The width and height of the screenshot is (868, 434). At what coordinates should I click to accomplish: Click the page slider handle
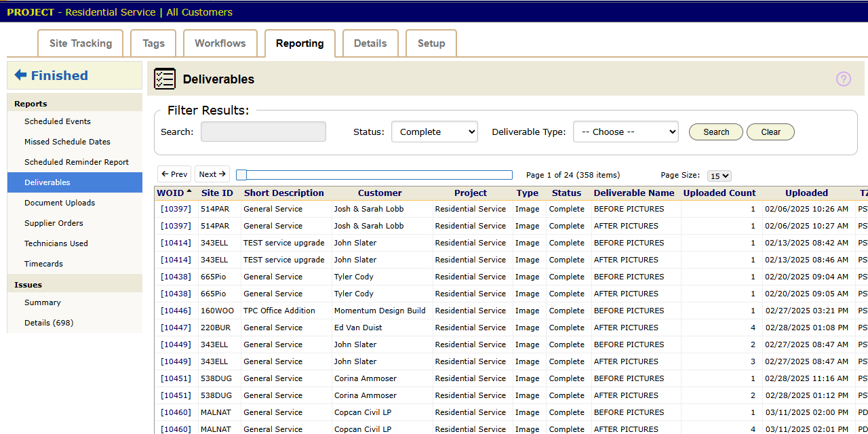click(241, 175)
